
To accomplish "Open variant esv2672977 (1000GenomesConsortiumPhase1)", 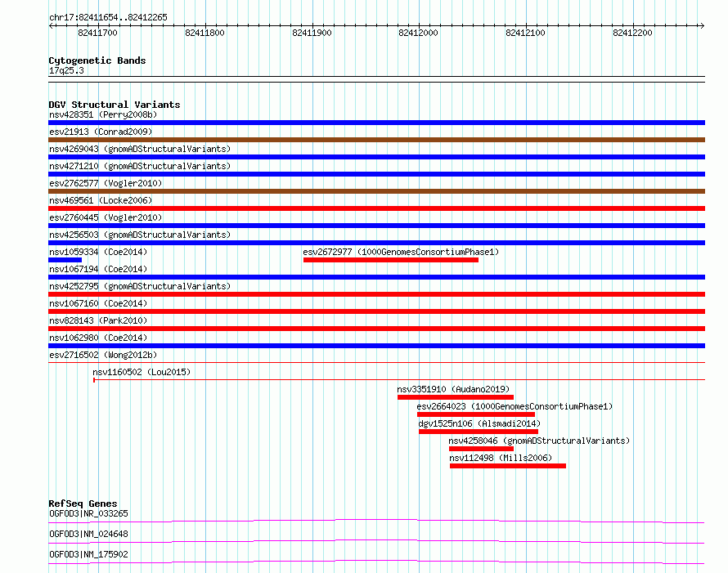I will 401,252.
